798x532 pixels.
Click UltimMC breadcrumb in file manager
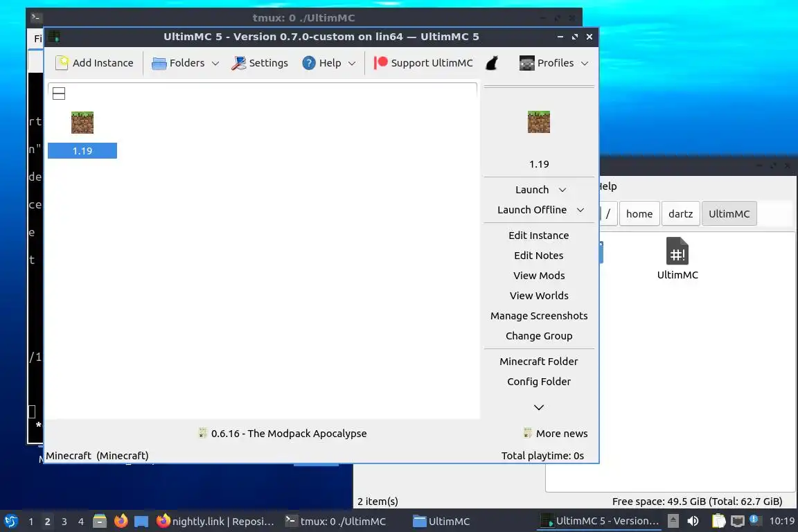pyautogui.click(x=729, y=214)
